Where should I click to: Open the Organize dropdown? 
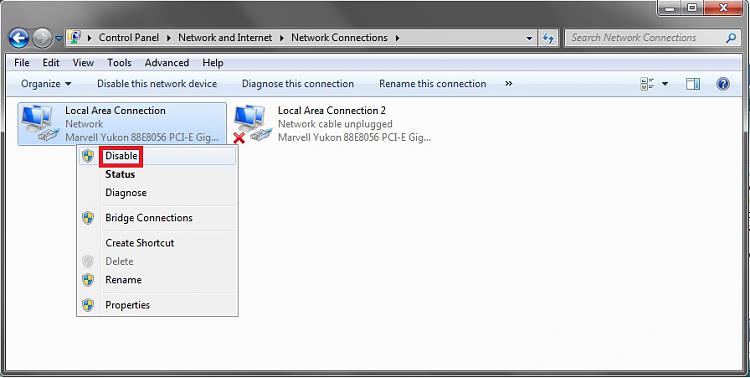[x=46, y=84]
